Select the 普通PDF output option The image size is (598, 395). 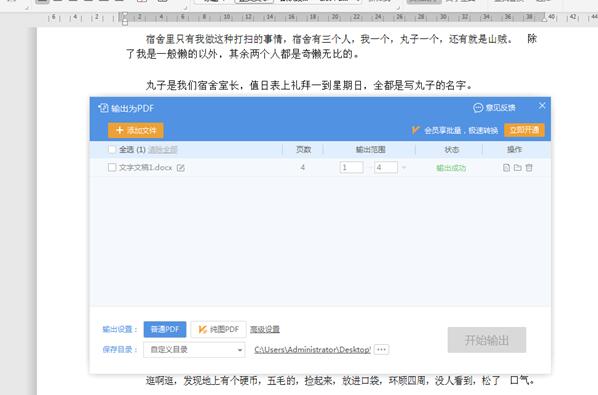pos(165,329)
